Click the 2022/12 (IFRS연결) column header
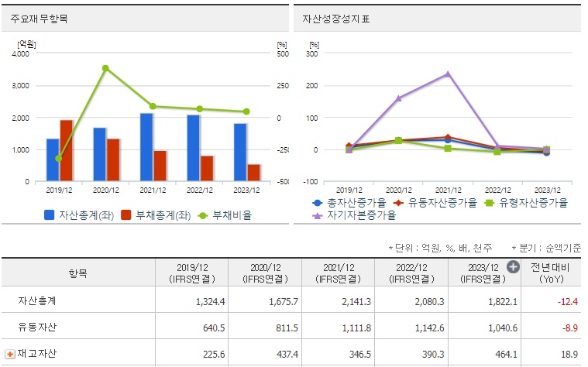 click(411, 273)
